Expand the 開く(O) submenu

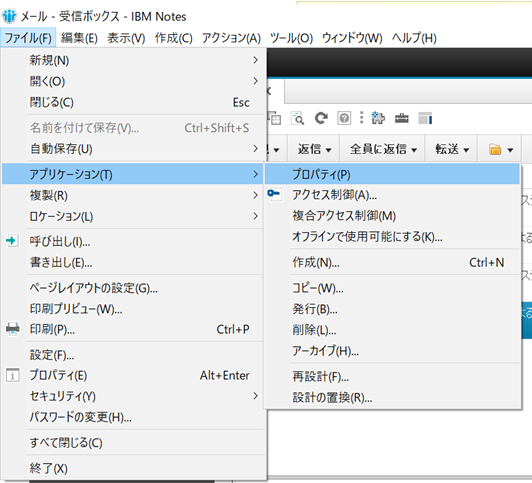133,81
